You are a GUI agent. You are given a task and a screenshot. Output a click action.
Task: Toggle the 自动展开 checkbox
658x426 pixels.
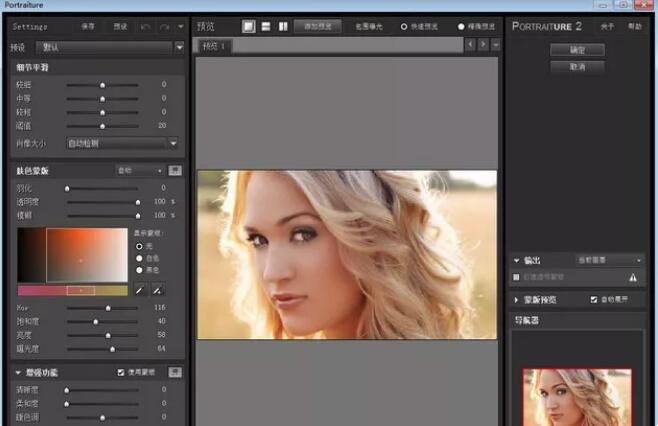coord(594,299)
